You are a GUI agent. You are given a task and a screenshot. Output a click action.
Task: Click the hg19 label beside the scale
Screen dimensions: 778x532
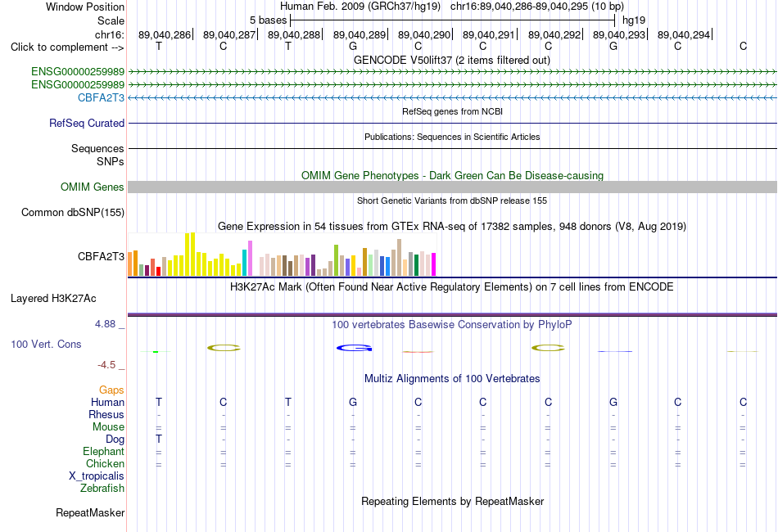click(634, 20)
